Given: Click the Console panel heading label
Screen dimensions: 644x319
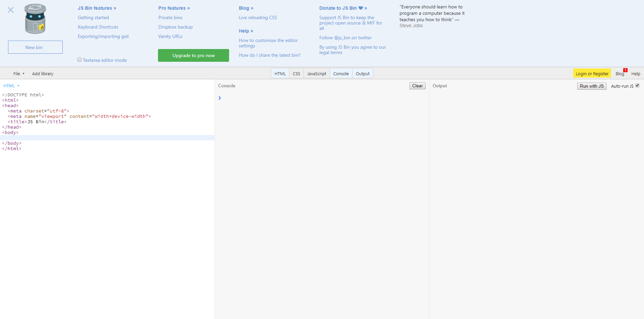Looking at the screenshot, I should 227,86.
